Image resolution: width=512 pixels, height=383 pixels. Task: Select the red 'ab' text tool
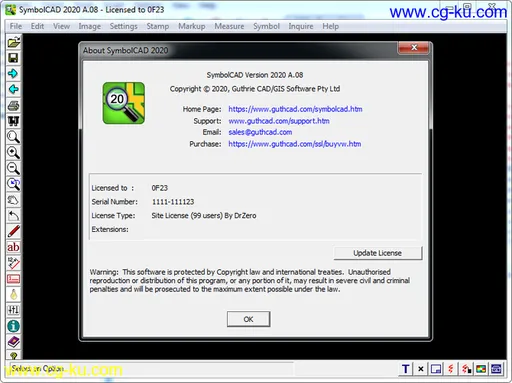tap(13, 247)
